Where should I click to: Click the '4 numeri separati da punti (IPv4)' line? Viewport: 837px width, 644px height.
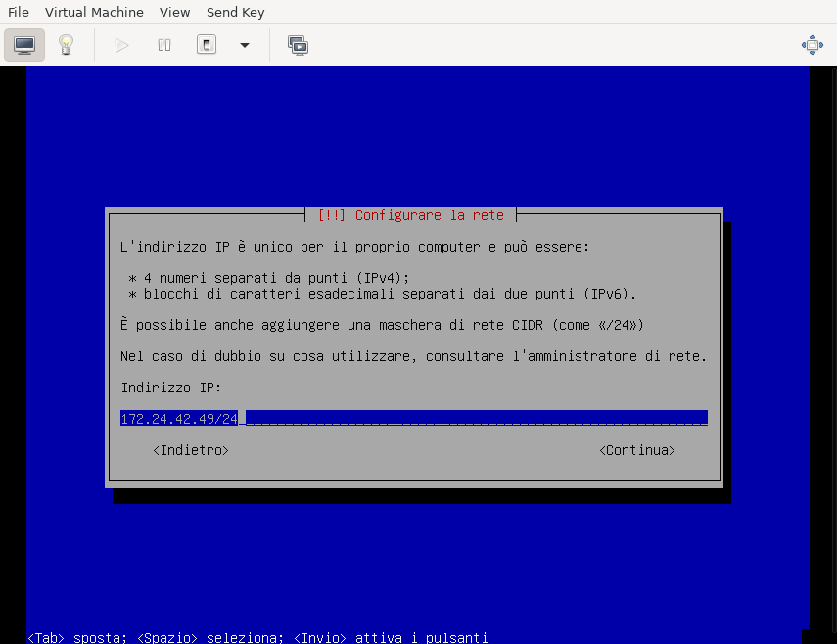pyautogui.click(x=269, y=278)
